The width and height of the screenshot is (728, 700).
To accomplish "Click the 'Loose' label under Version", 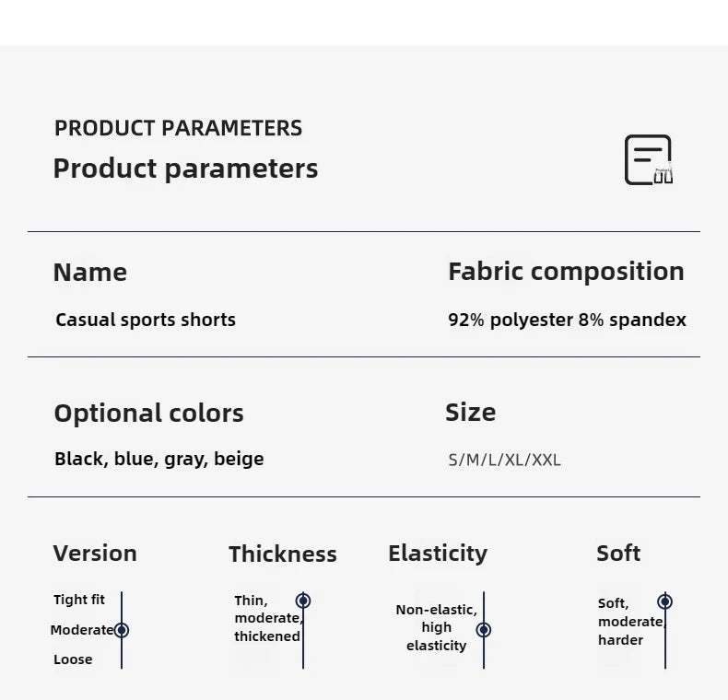I will [73, 659].
